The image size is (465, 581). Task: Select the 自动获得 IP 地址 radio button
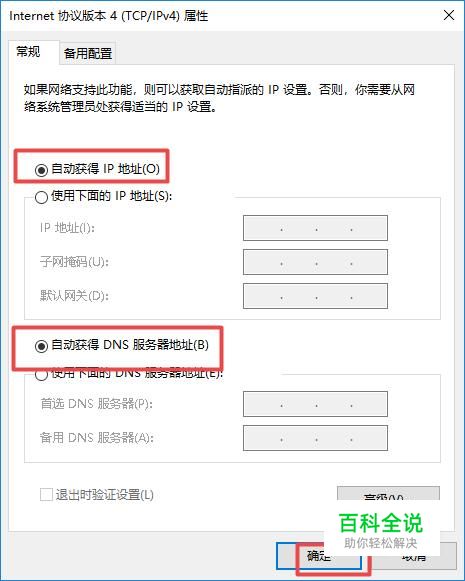coord(41,170)
